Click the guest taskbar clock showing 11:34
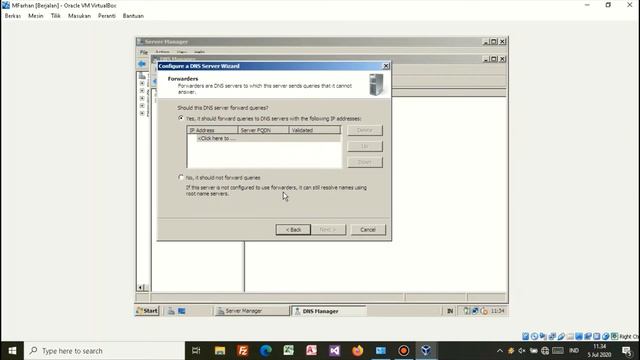The width and height of the screenshot is (640, 360). coord(498,311)
